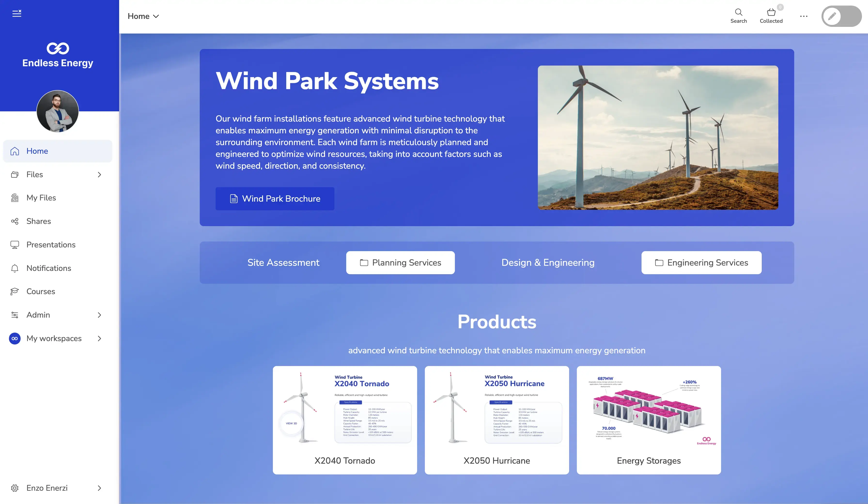Open Presentations in the sidebar menu
Screen dimensions: 868x504
click(x=51, y=245)
